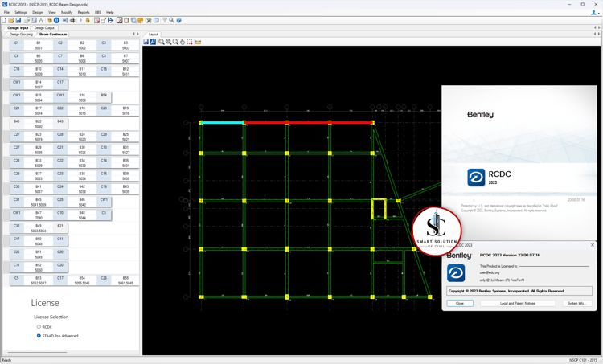Screen dimensions: 603x364
Task: Click Legal and Patent Notices button
Action: coord(518,303)
